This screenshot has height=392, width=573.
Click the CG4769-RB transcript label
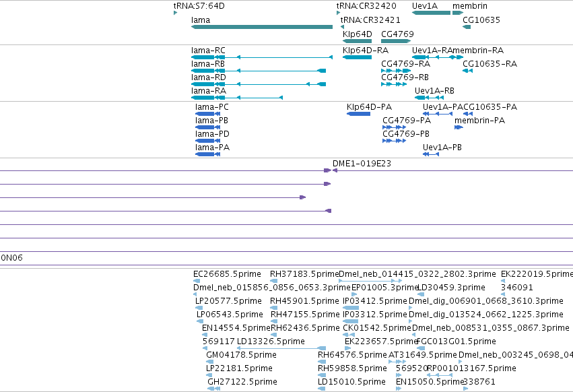pos(405,77)
